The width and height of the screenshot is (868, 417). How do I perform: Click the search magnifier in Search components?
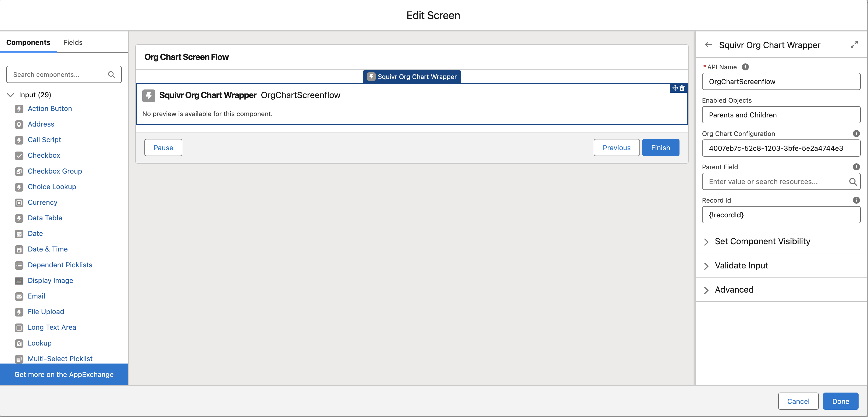pos(111,74)
